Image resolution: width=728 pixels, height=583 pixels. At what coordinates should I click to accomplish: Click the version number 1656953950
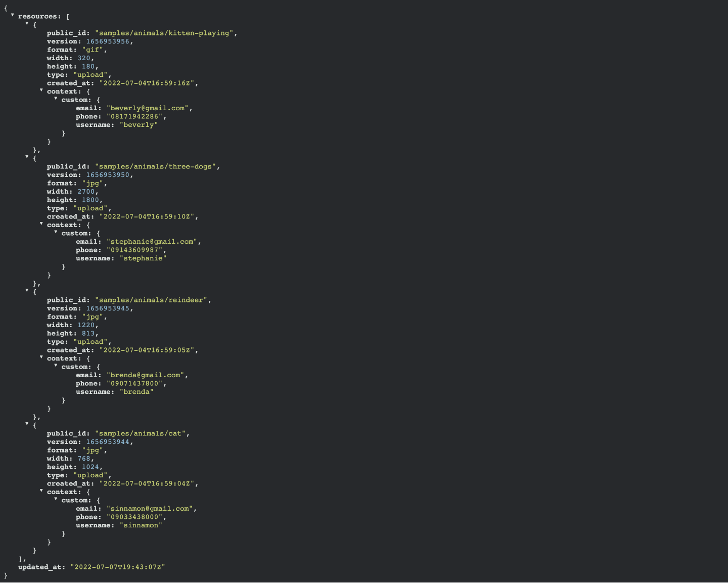tap(108, 175)
